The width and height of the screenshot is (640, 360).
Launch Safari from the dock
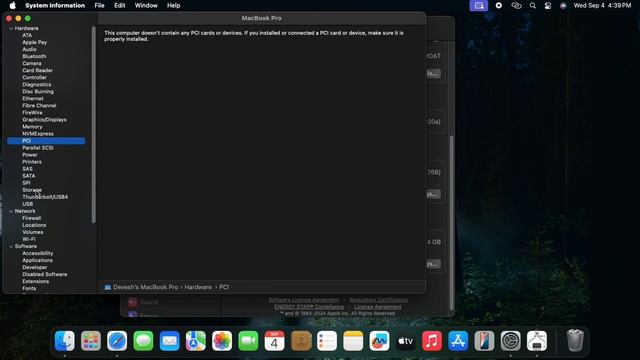pyautogui.click(x=117, y=340)
